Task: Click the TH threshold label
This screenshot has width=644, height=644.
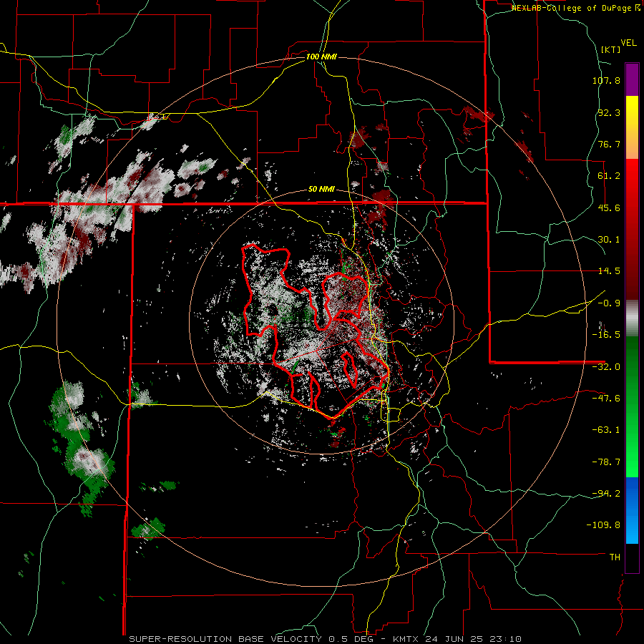Action: point(615,557)
